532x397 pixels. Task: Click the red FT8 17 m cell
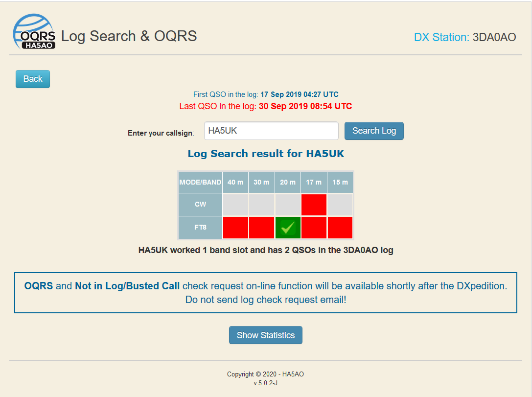pyautogui.click(x=314, y=228)
